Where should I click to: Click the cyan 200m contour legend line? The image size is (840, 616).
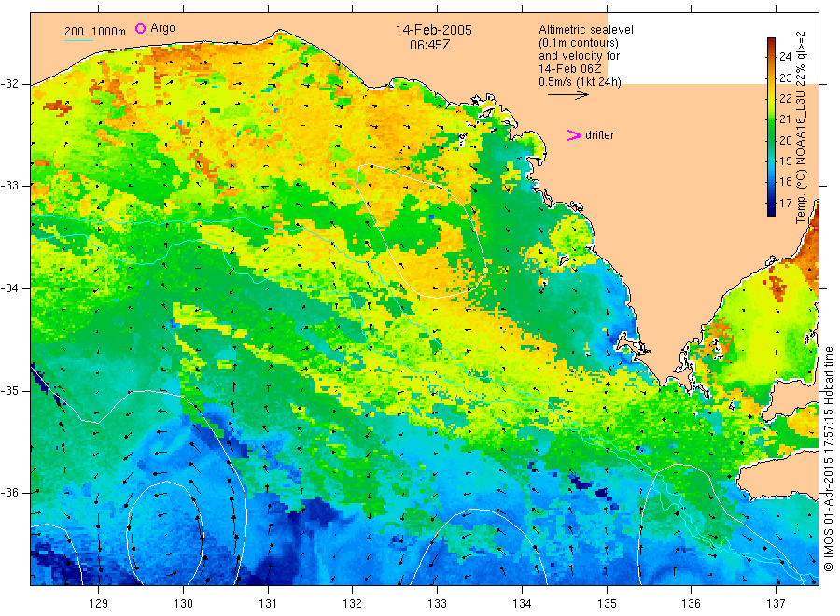click(x=78, y=39)
